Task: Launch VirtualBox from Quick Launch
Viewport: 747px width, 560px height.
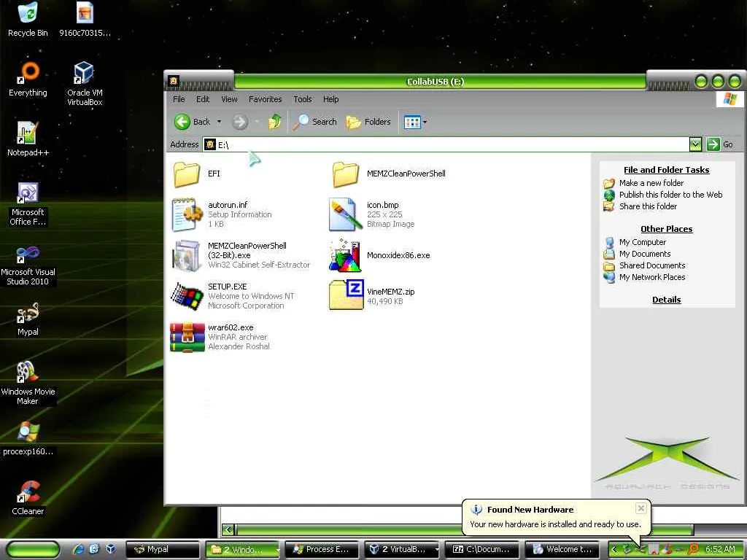Action: 111,549
